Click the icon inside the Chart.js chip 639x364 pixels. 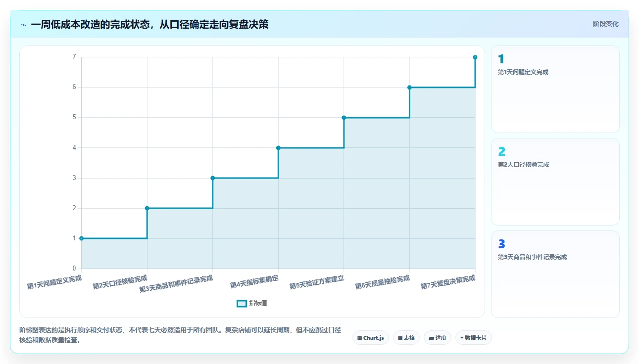pos(359,338)
